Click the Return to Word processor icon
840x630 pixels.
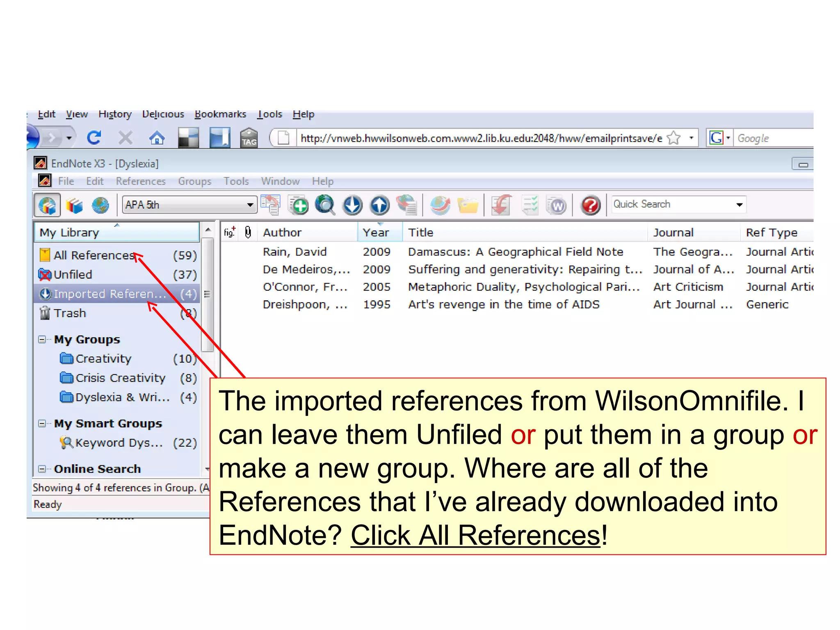click(x=557, y=205)
